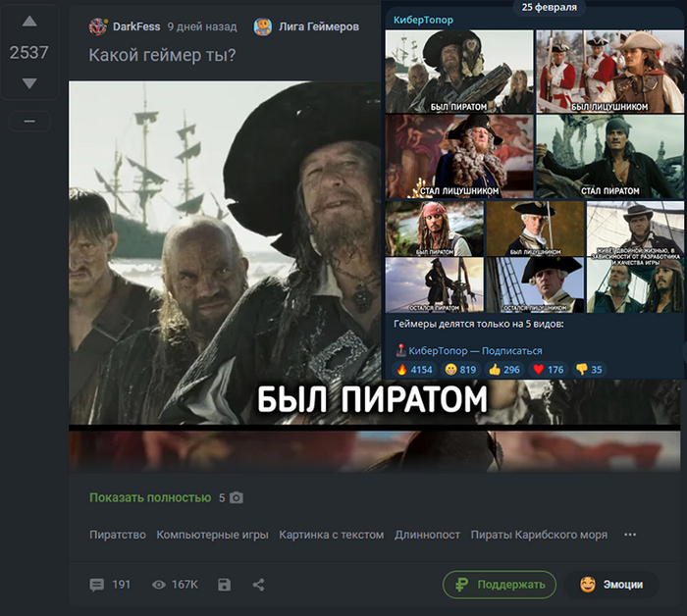Open the main БЫЛ ПИРАТОМ post image
Screen dimensions: 687x616
click(x=225, y=253)
